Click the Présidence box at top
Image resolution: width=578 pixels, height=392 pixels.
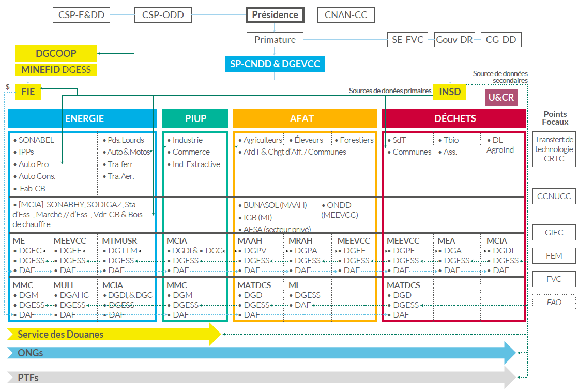275,15
